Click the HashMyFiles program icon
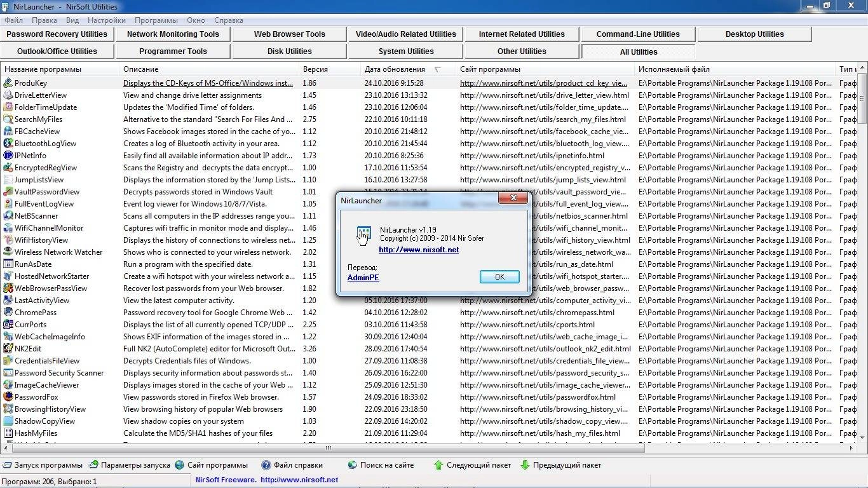868x488 pixels. pos(8,433)
